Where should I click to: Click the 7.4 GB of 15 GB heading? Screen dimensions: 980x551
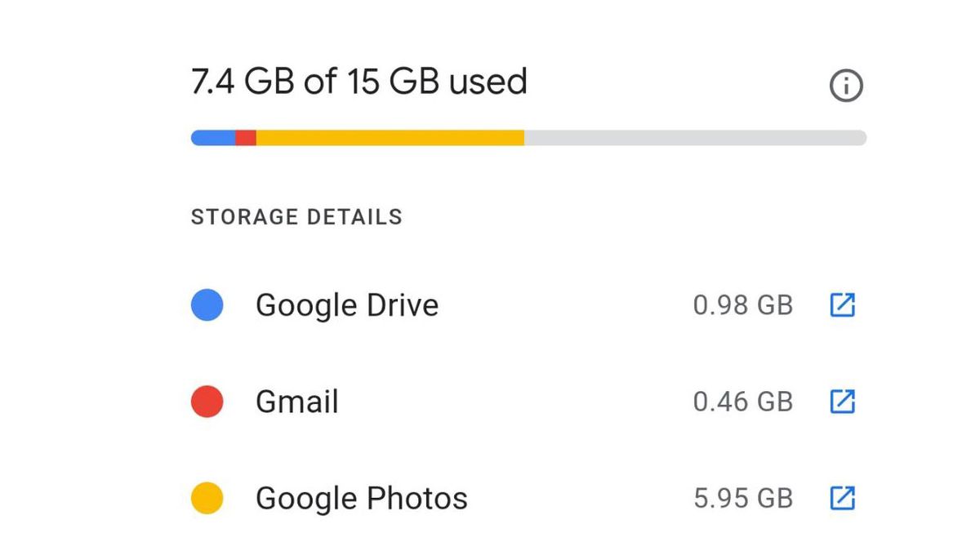(x=359, y=82)
